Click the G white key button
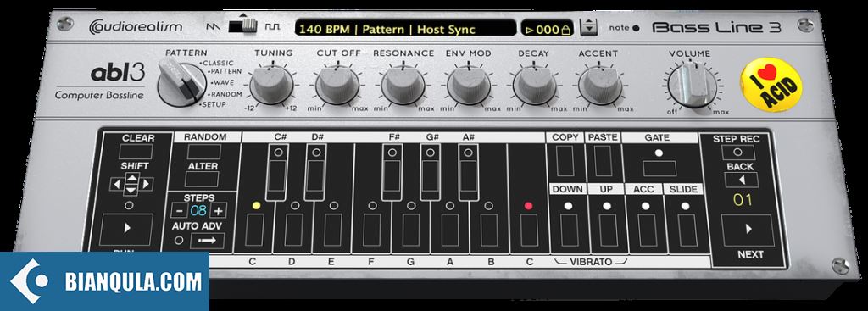This screenshot has height=311, width=868. point(411,230)
